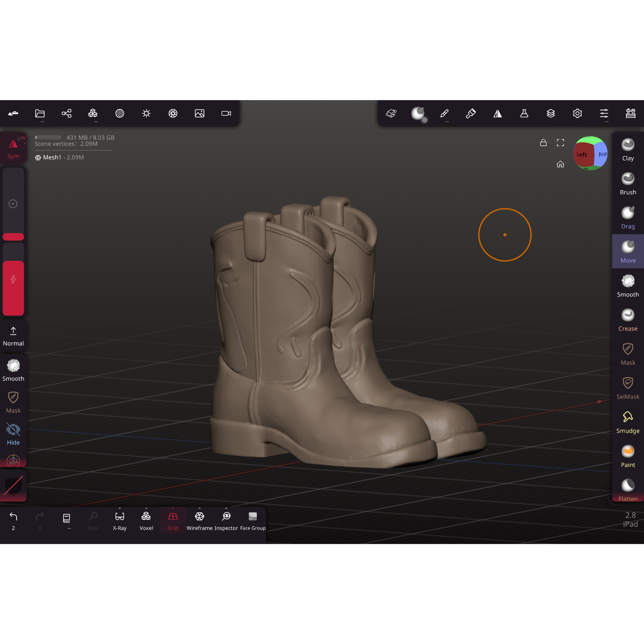Select the Crease tool
Image resolution: width=644 pixels, height=644 pixels.
point(628,320)
